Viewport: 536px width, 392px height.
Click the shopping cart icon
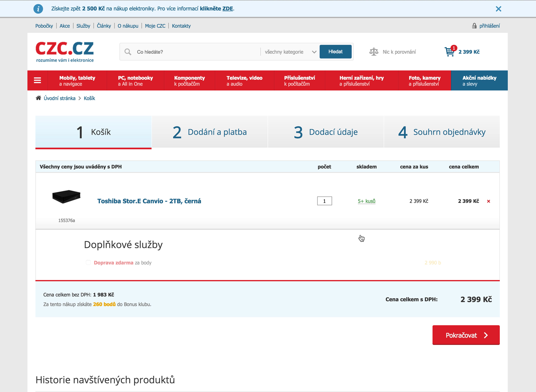tap(450, 51)
